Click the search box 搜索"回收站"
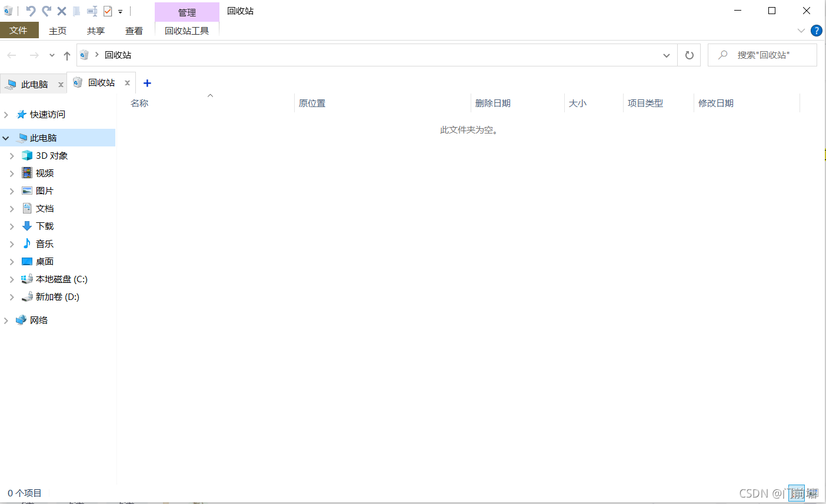 tap(762, 55)
